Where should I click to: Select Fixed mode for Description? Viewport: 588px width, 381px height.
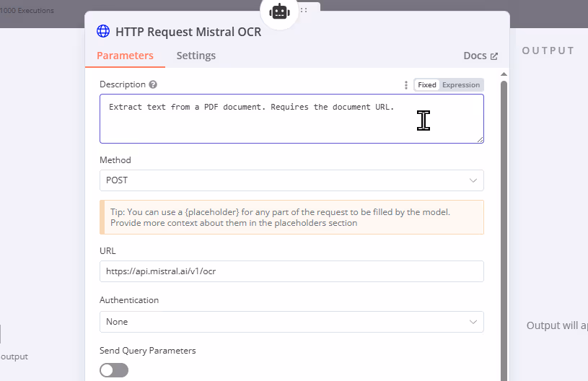(426, 84)
